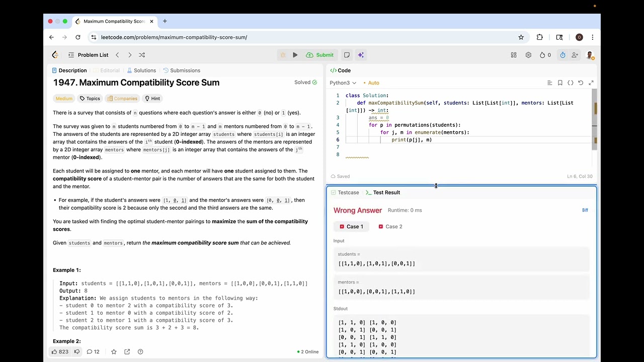Image resolution: width=644 pixels, height=362 pixels.
Task: Click the Solved status indicator
Action: 305,82
